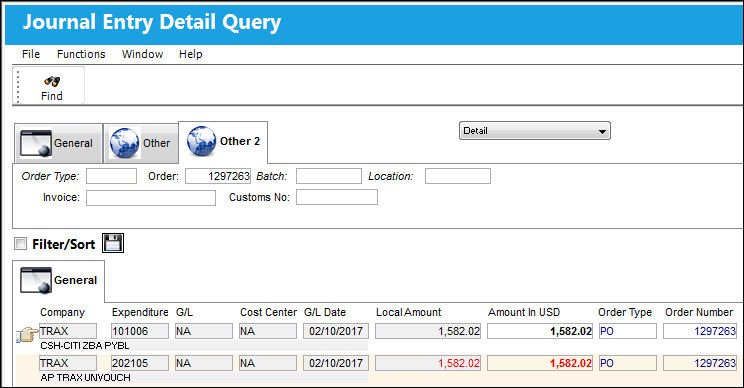Click the G/L Date column header
This screenshot has width=744, height=388.
325,312
